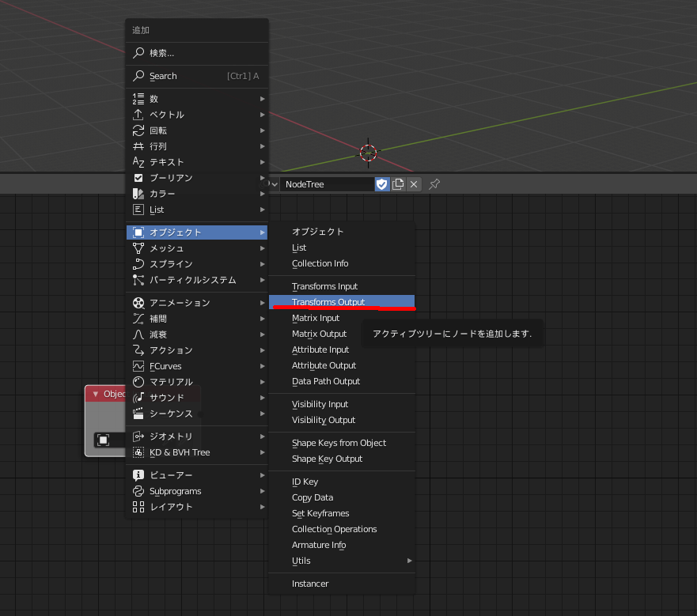Click the grid icon beside レイアウト

(138, 507)
